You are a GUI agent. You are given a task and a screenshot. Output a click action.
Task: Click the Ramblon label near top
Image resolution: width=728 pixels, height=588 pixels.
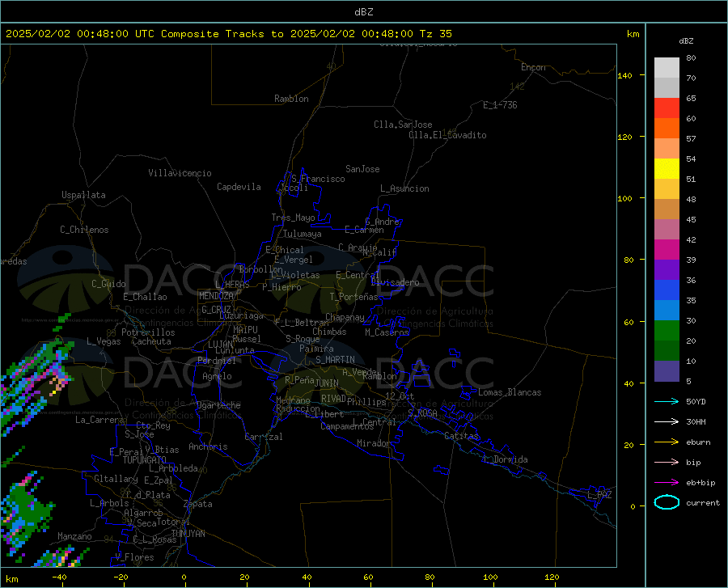pos(291,99)
